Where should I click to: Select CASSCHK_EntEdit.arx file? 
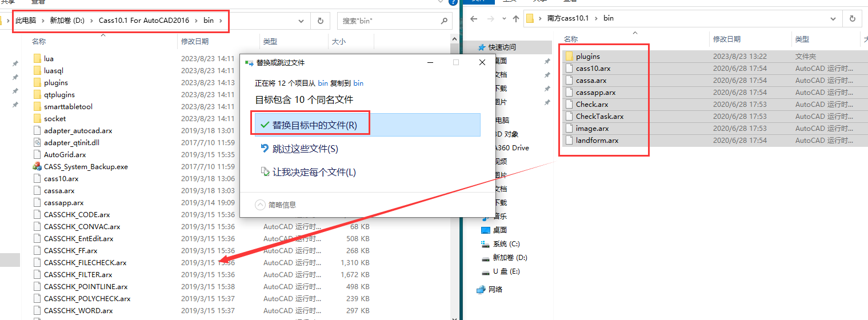pos(79,238)
